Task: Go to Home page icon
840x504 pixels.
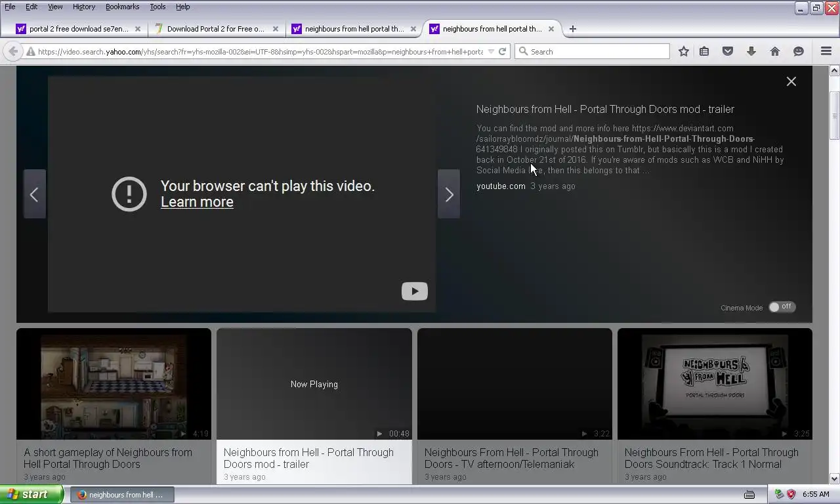Action: tap(775, 51)
